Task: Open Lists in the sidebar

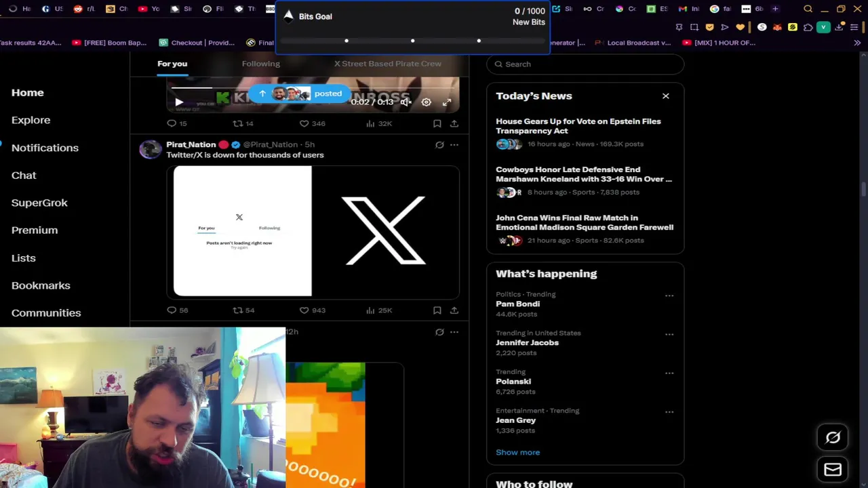Action: pyautogui.click(x=24, y=258)
